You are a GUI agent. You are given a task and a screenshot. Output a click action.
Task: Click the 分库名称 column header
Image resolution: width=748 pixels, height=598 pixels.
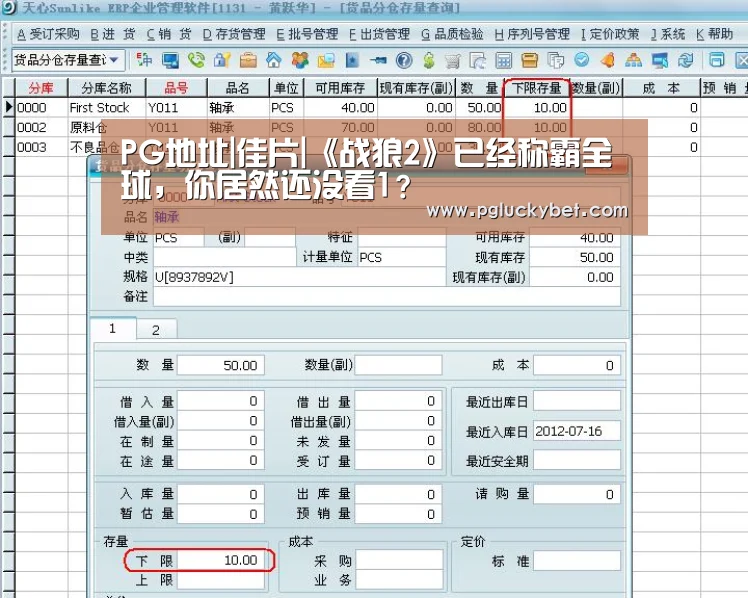tap(106, 88)
